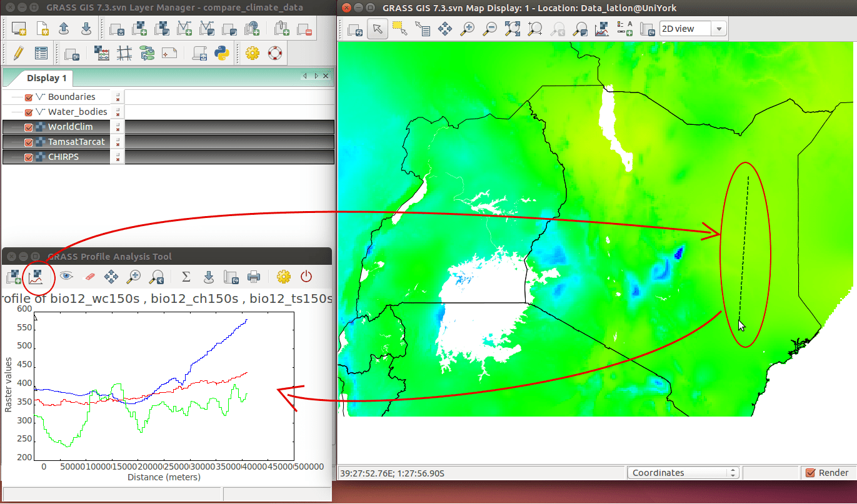Activate the Zoom Out tool on the map

click(x=491, y=29)
